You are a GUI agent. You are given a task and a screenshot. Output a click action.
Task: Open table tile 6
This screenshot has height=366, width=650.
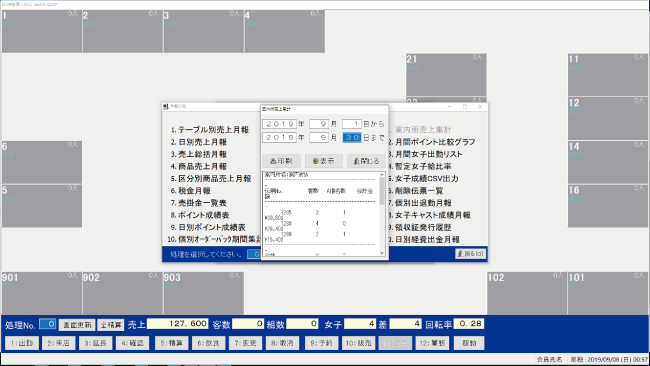click(x=42, y=162)
